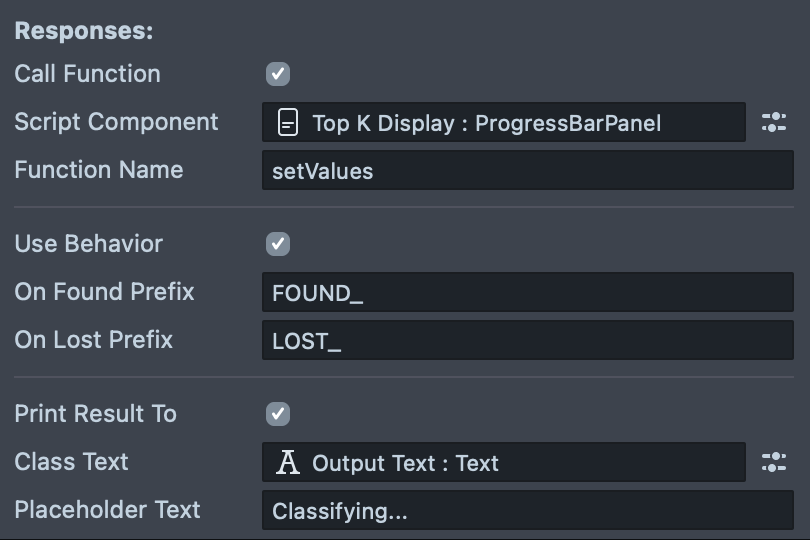Toggle the Use Behavior checkbox
Viewport: 810px width, 540px height.
278,244
